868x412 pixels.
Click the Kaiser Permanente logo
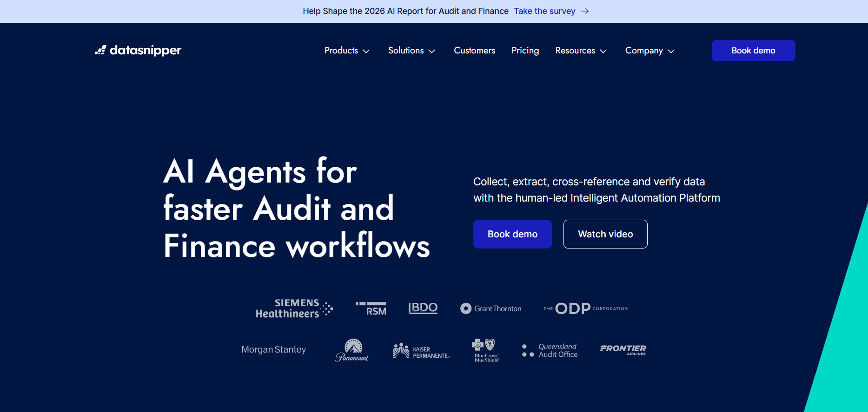421,351
